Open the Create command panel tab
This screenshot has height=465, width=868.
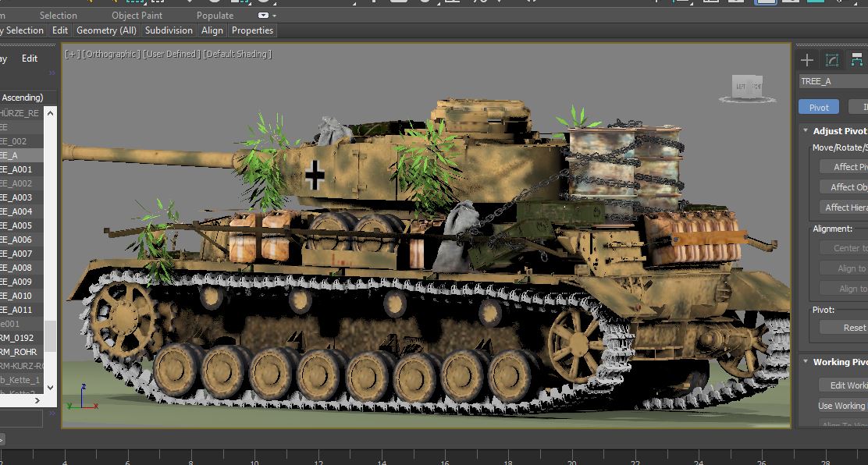(807, 60)
